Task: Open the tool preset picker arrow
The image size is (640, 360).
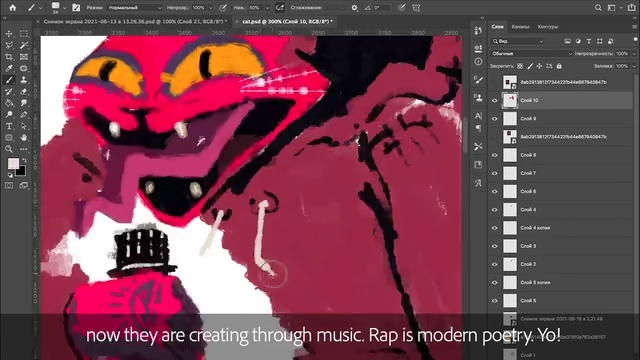Action: (40, 8)
